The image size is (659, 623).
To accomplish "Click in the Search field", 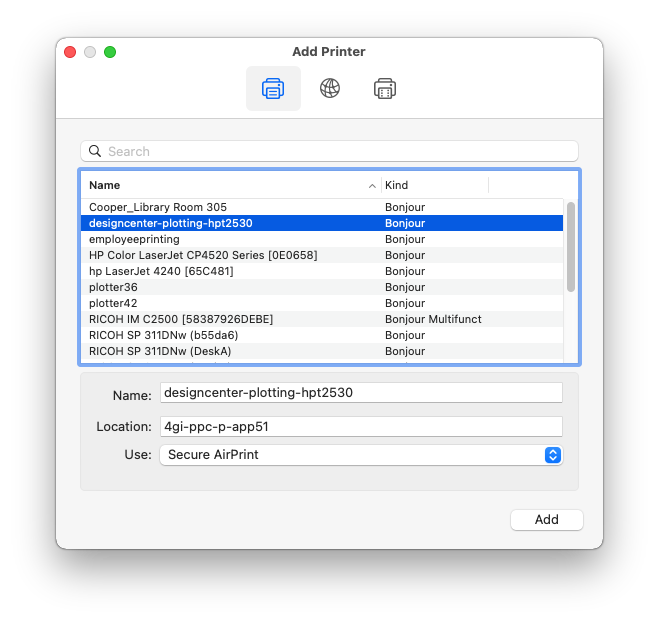I will tap(330, 151).
